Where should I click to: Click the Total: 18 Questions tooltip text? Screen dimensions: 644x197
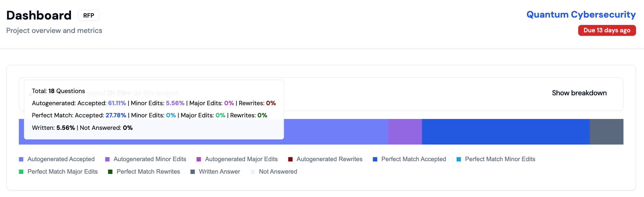[x=58, y=91]
